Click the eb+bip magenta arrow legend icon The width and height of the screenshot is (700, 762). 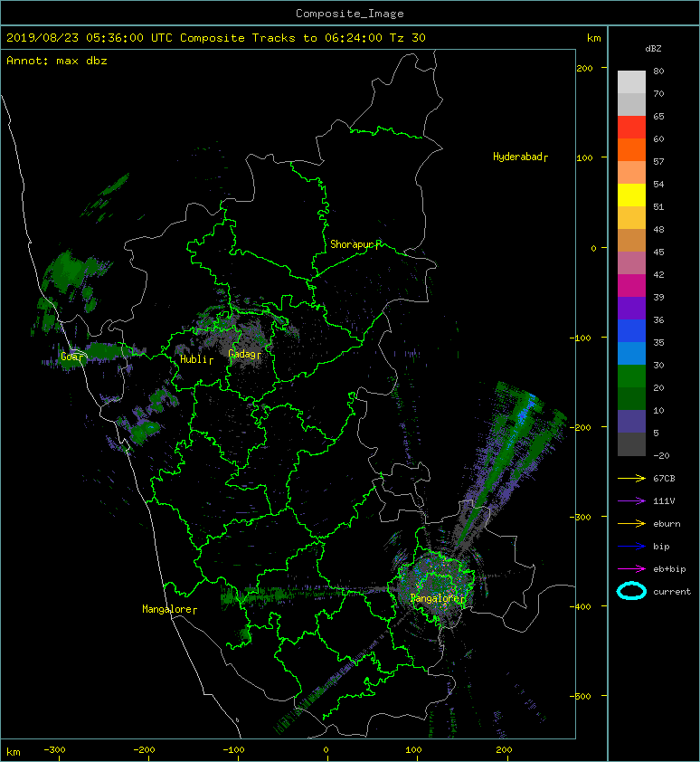[631, 568]
